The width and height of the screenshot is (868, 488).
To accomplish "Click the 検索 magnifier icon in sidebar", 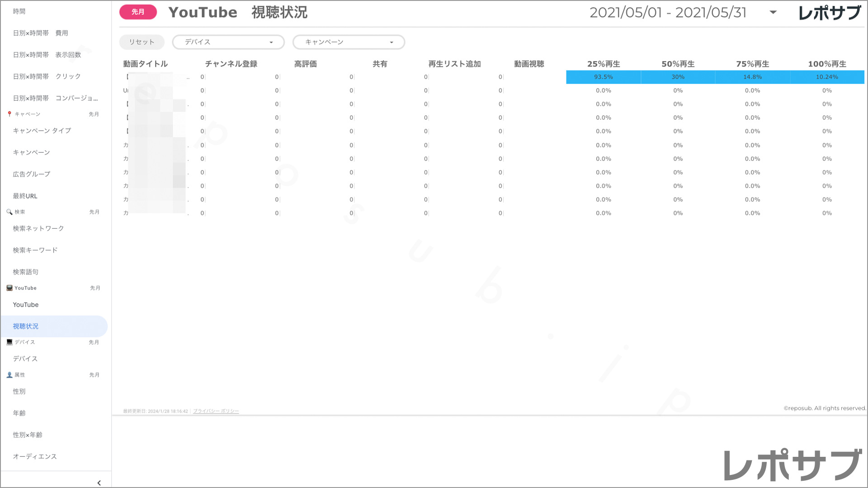I will pos(9,211).
